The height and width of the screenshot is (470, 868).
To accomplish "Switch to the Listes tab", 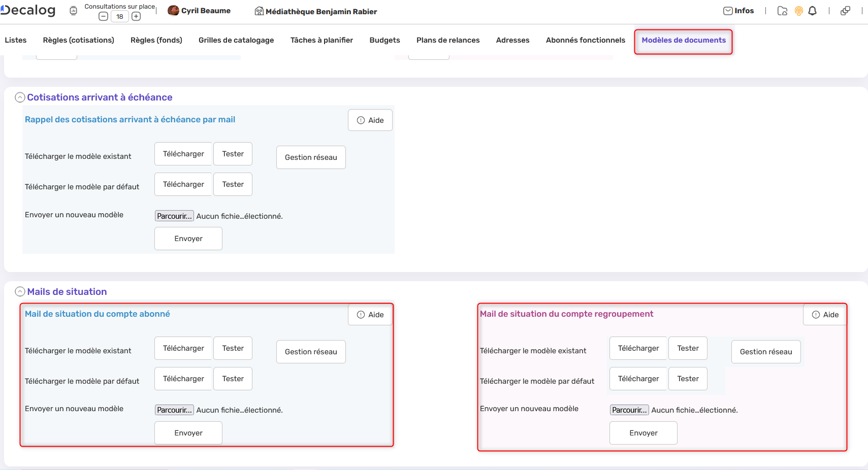I will click(16, 40).
